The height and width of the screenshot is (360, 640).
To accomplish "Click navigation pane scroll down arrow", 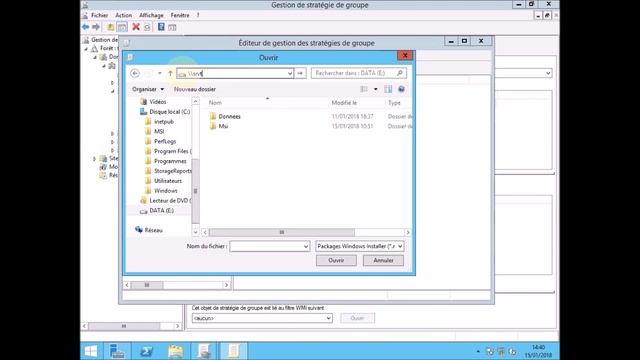I will coord(196,232).
